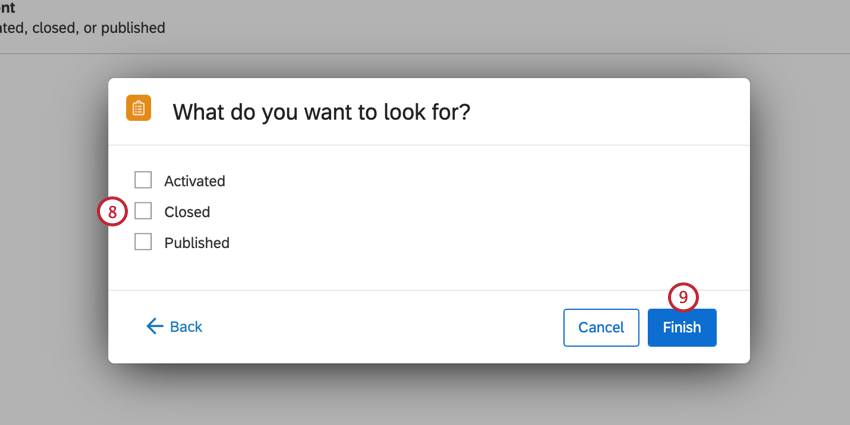
Task: Select the "Published" option label
Action: (197, 243)
